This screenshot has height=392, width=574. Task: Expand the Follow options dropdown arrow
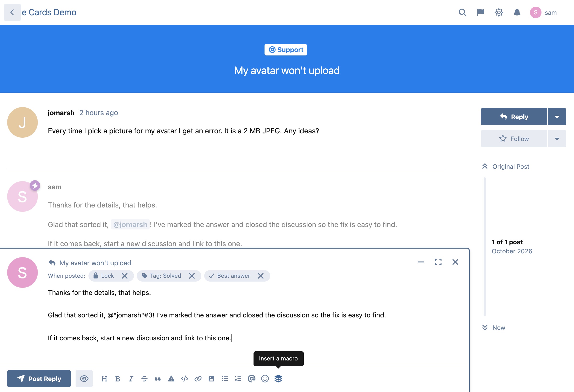(x=557, y=139)
